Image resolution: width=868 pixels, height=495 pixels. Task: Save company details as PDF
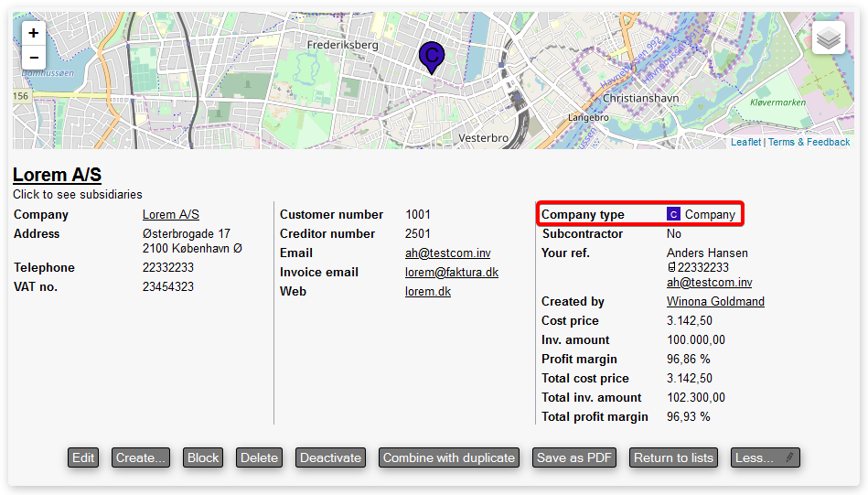574,457
